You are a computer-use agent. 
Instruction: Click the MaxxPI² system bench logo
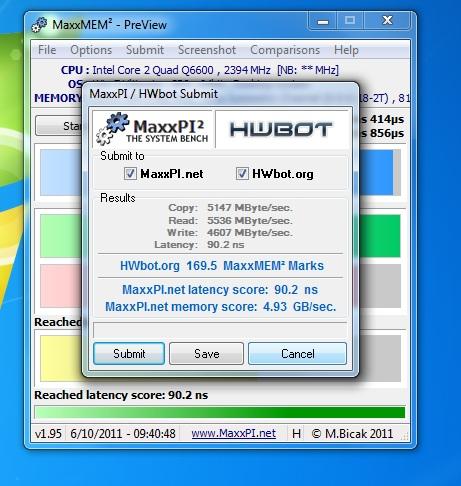(x=153, y=129)
